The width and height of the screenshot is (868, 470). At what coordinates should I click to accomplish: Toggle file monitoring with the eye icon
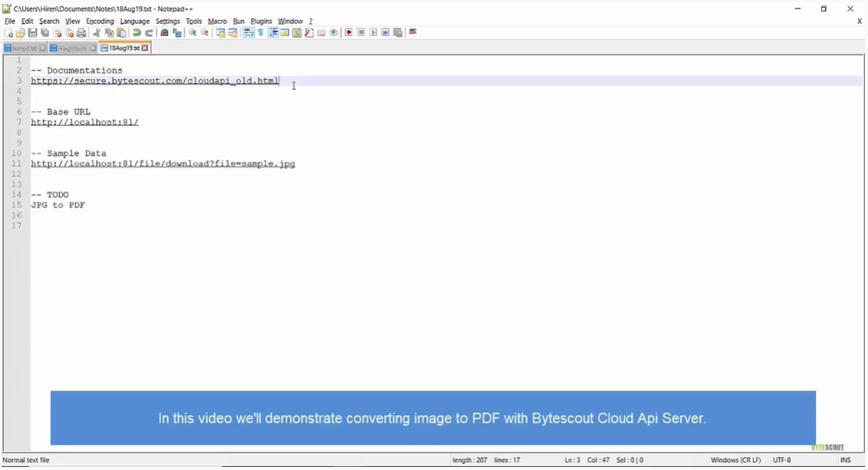coord(333,33)
